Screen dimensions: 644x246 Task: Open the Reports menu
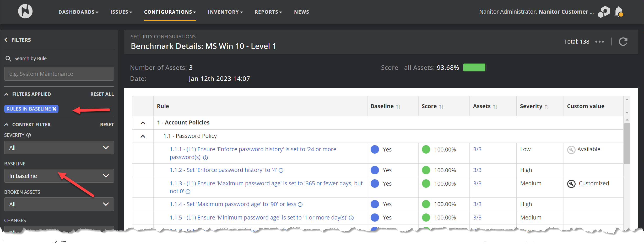pos(268,12)
